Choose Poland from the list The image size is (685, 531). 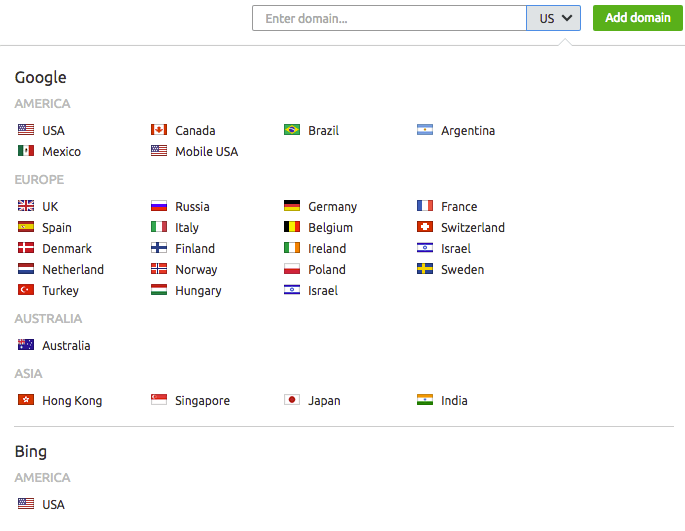coord(327,270)
